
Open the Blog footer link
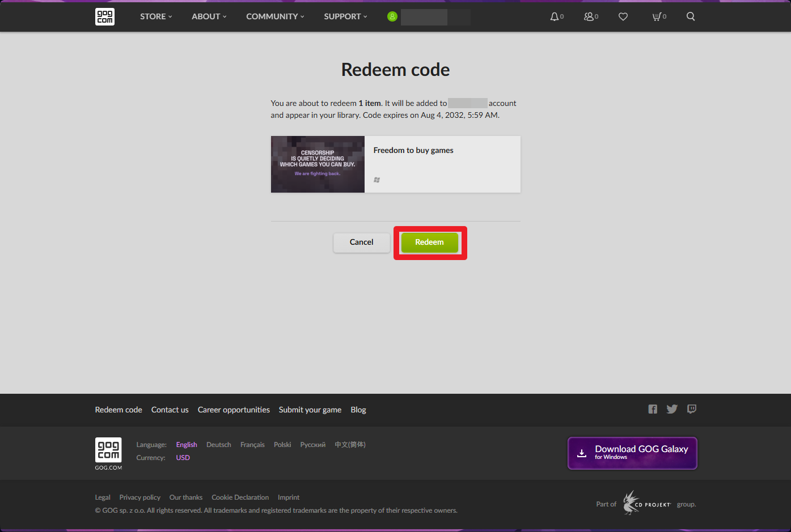click(x=358, y=410)
